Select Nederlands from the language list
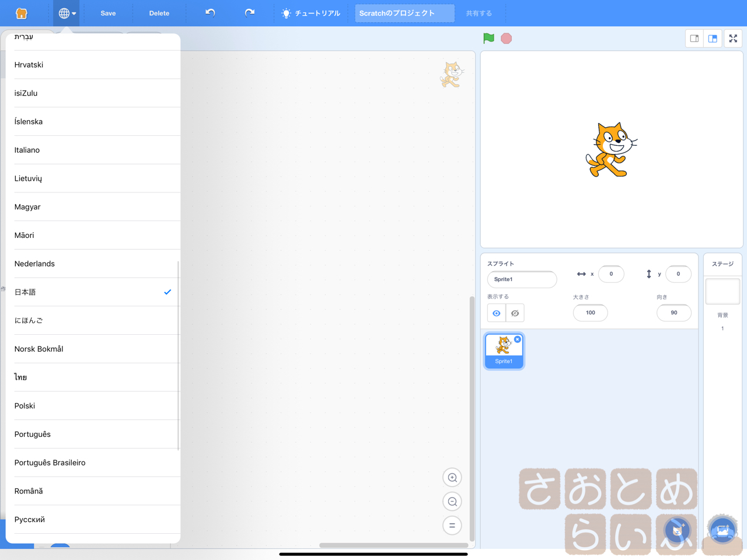747x560 pixels. point(93,264)
